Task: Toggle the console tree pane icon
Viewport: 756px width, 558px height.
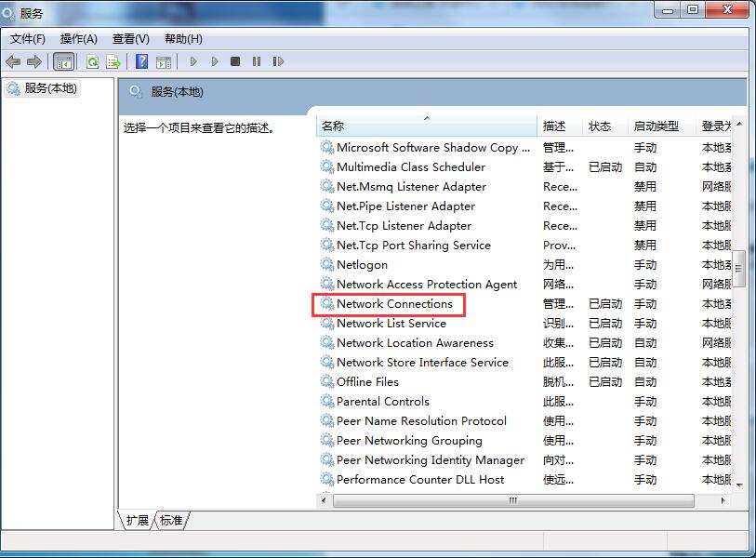Action: (63, 61)
